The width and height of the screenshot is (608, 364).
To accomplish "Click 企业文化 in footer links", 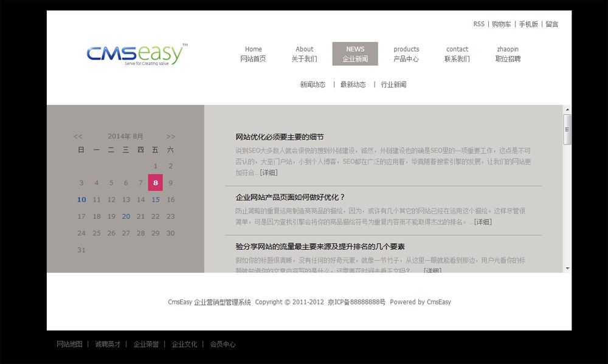I will [x=184, y=345].
